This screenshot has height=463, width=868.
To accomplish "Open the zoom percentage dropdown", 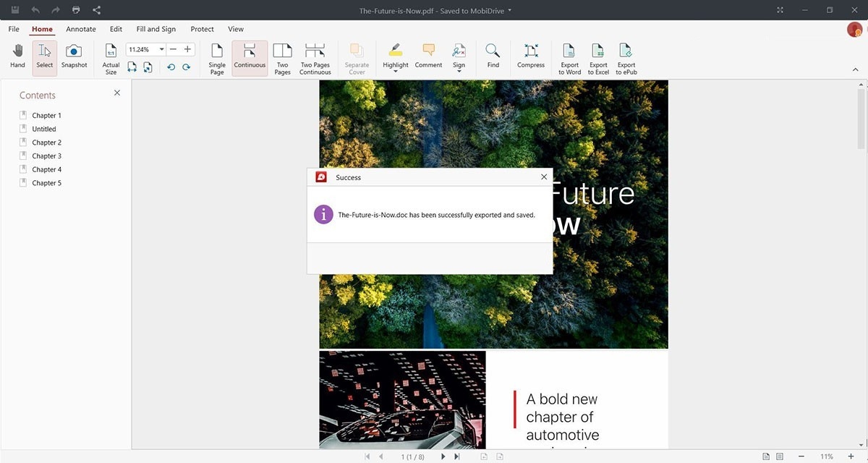I will click(x=161, y=49).
